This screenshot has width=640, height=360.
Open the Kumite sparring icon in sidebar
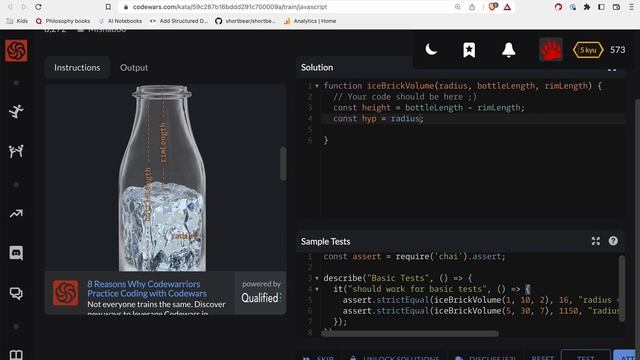tap(16, 151)
